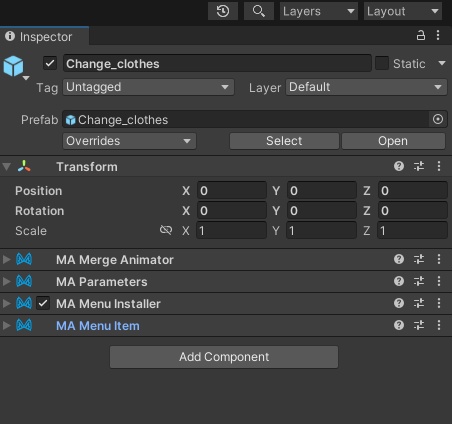Open the Tag Untagged dropdown
This screenshot has width=453, height=424.
(x=148, y=87)
